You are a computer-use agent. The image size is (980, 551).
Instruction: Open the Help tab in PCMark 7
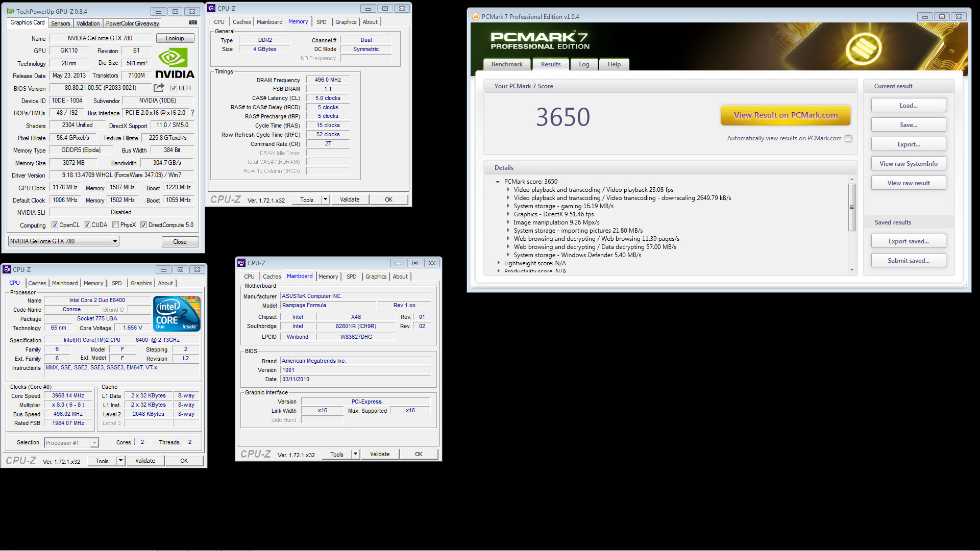[x=614, y=64]
